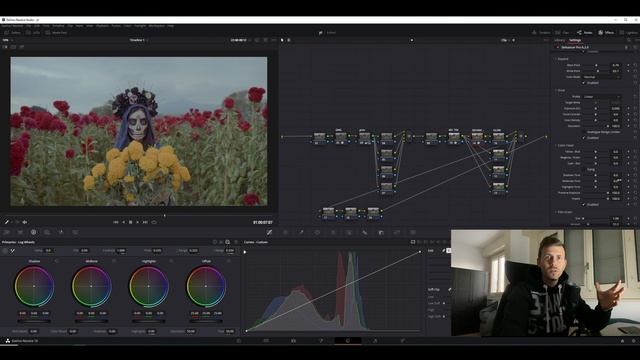The image size is (640, 360).
Task: Open the viewer zoom percentage dropdown
Action: pyautogui.click(x=7, y=40)
